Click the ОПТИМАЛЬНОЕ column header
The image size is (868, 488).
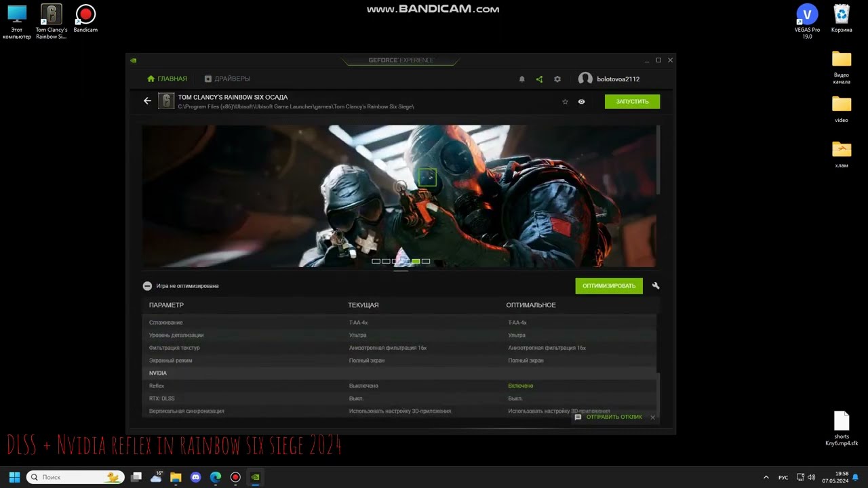tap(531, 305)
